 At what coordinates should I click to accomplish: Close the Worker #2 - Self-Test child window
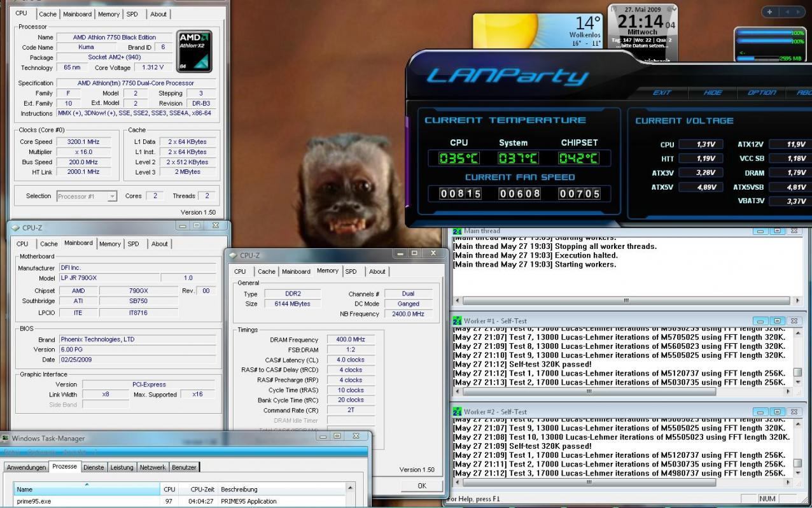794,412
